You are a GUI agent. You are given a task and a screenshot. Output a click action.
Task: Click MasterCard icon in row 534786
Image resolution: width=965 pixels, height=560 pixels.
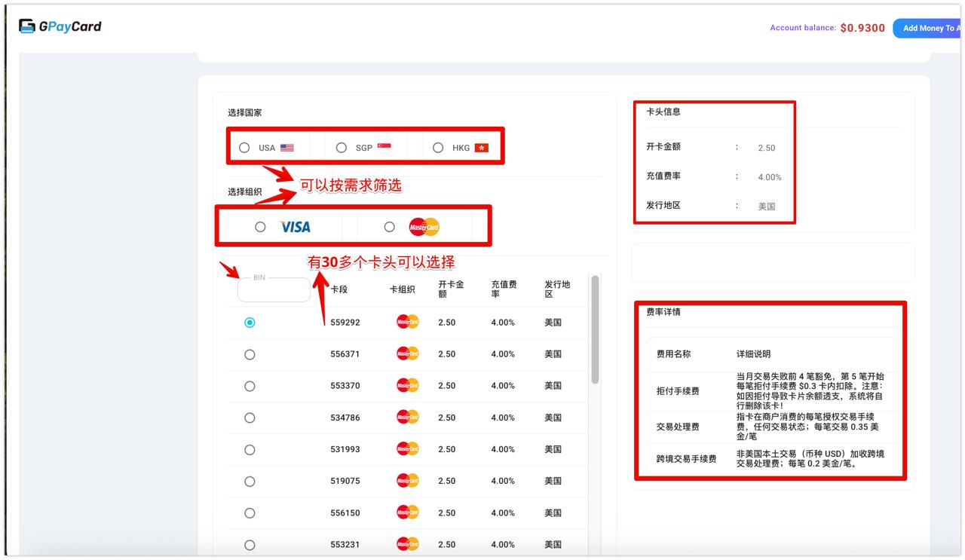coord(407,418)
